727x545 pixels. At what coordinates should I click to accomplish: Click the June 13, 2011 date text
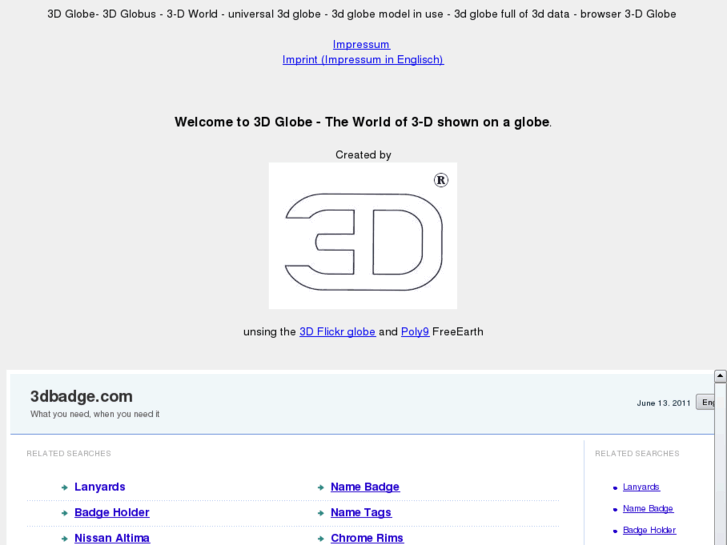click(x=663, y=403)
